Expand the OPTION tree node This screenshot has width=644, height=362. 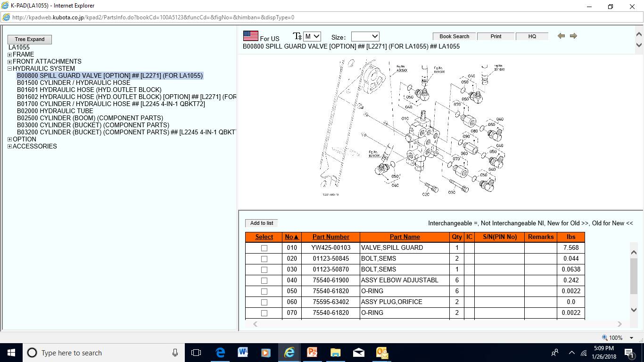pos(9,140)
